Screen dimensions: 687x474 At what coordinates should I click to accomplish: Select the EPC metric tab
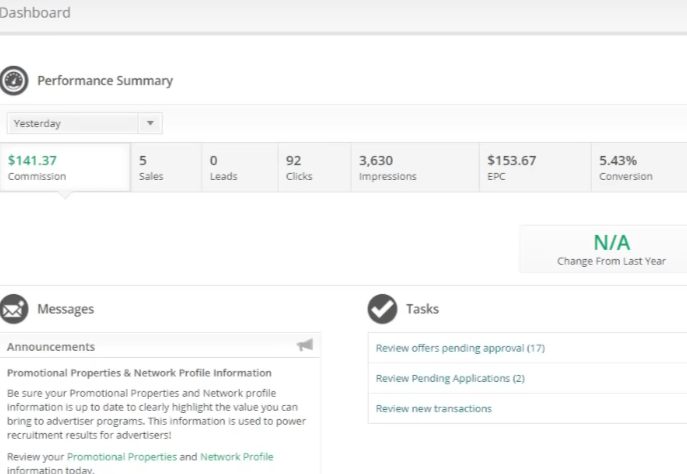[x=531, y=167]
